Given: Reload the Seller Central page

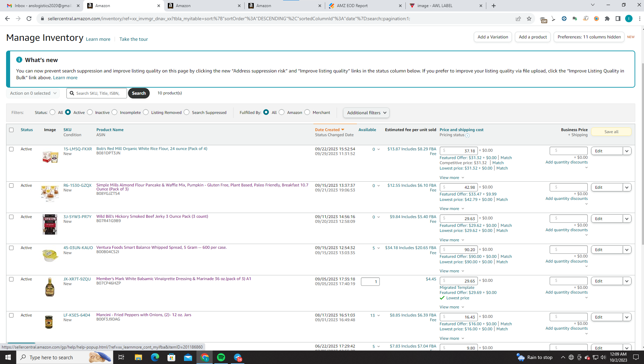Looking at the screenshot, I should [x=29, y=19].
